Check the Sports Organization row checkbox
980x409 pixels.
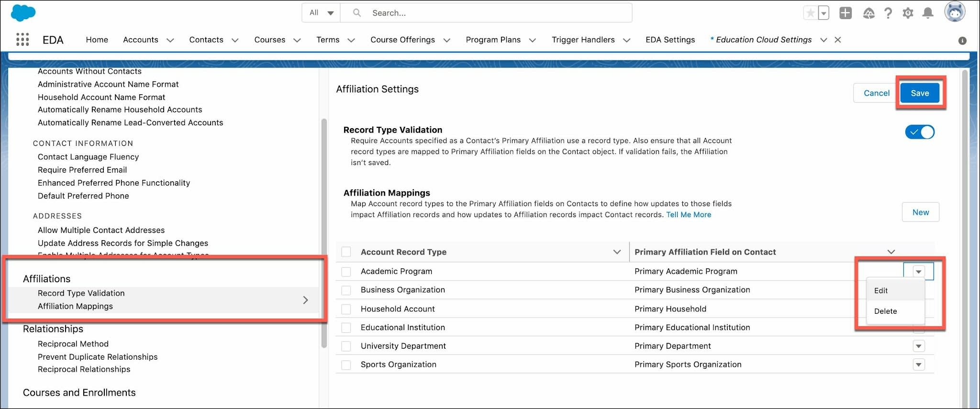click(346, 365)
